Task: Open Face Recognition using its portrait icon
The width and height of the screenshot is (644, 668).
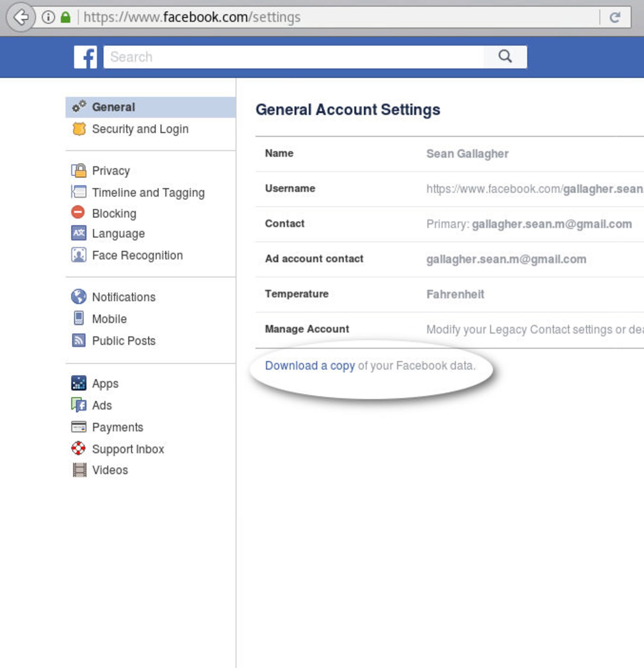Action: [79, 255]
